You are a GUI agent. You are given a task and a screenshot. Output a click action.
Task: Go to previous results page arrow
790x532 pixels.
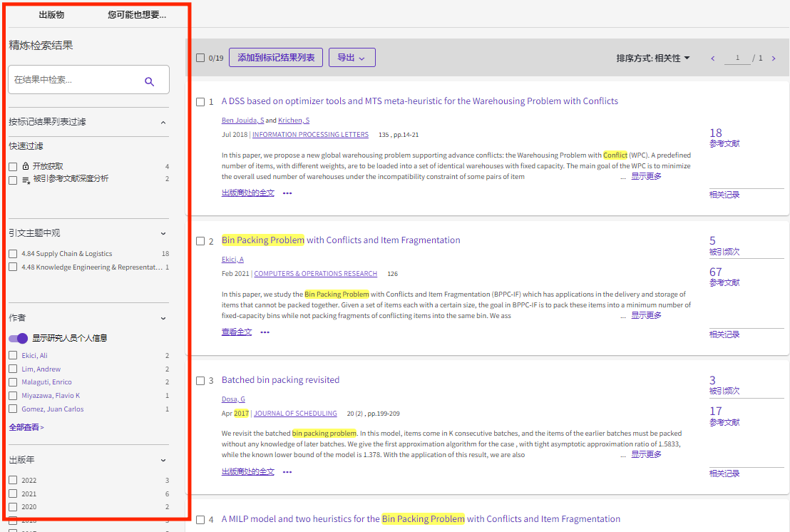(x=712, y=58)
